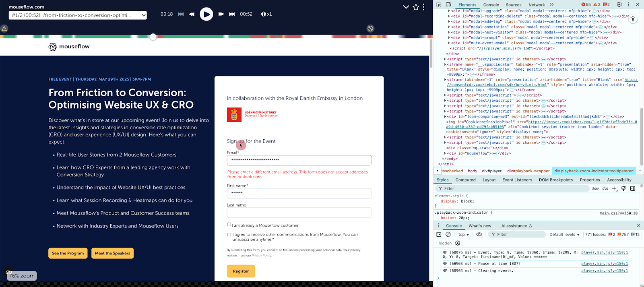
Task: Show the console sidebar
Action: [x=439, y=234]
